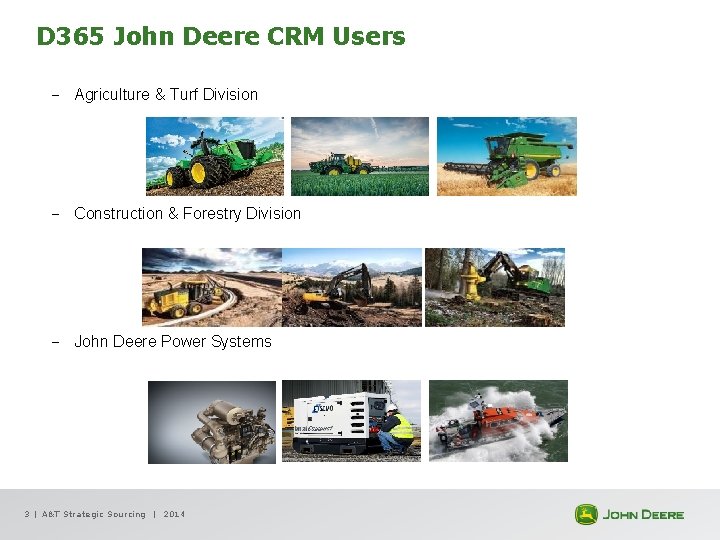Click 'John Deere Power Systems' bullet text
The image size is (720, 540).
point(173,342)
